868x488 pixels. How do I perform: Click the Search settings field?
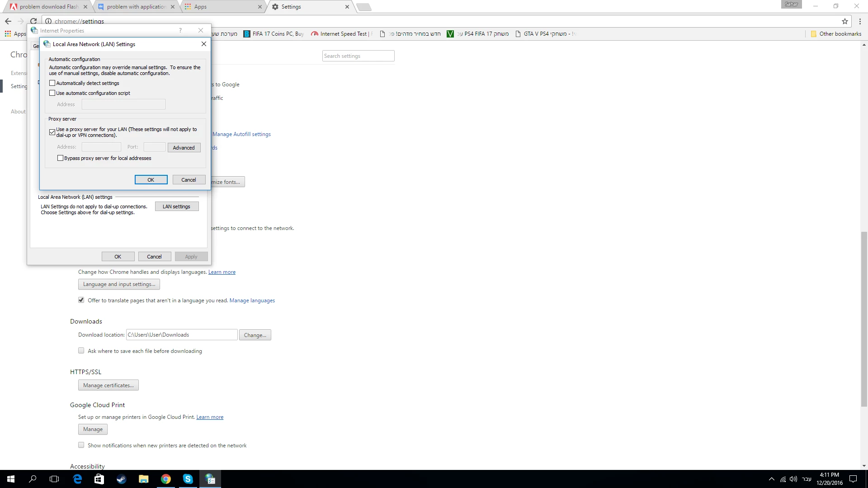click(x=358, y=56)
